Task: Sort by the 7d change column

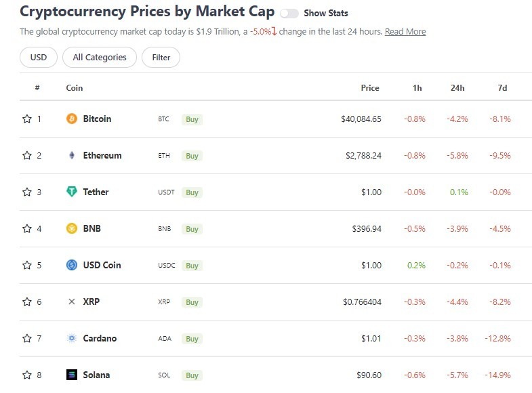Action: [502, 87]
